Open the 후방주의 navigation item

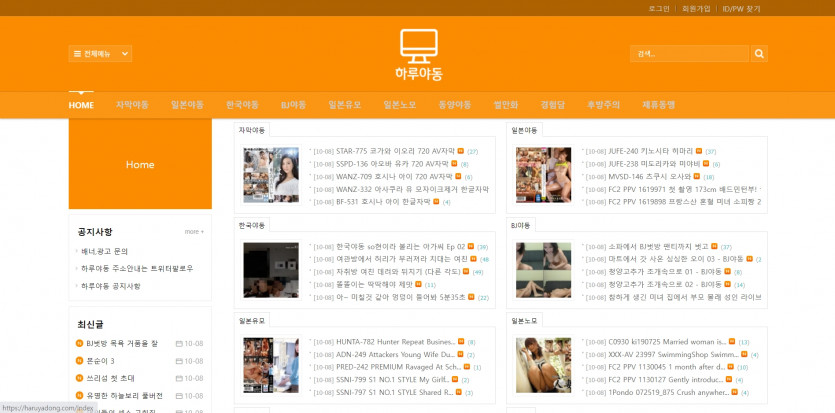pyautogui.click(x=603, y=105)
